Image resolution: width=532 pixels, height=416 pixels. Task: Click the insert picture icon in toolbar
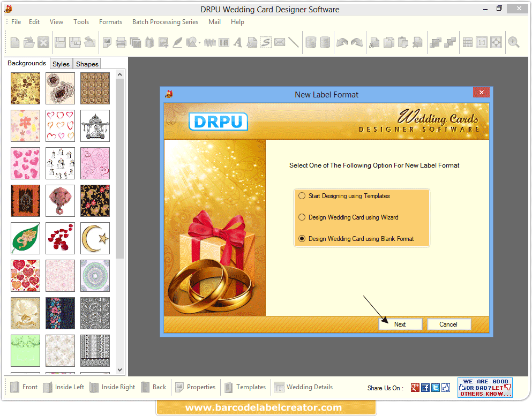pos(163,42)
